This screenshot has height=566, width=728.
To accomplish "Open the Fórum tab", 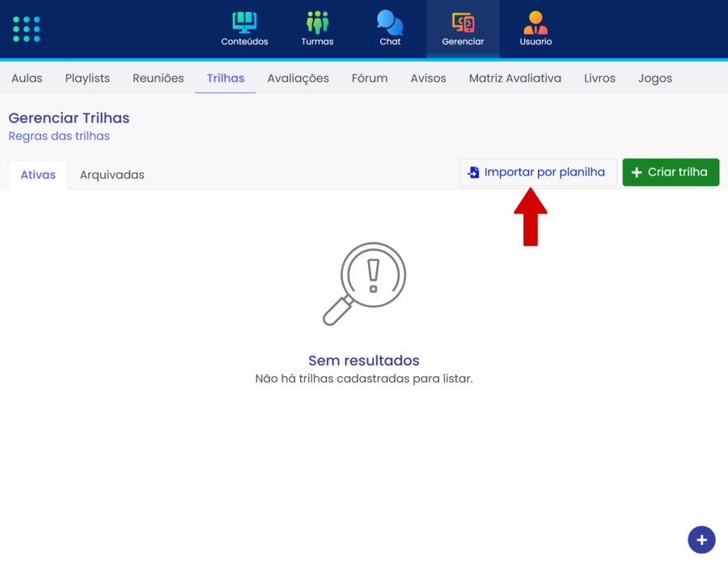I will [370, 78].
